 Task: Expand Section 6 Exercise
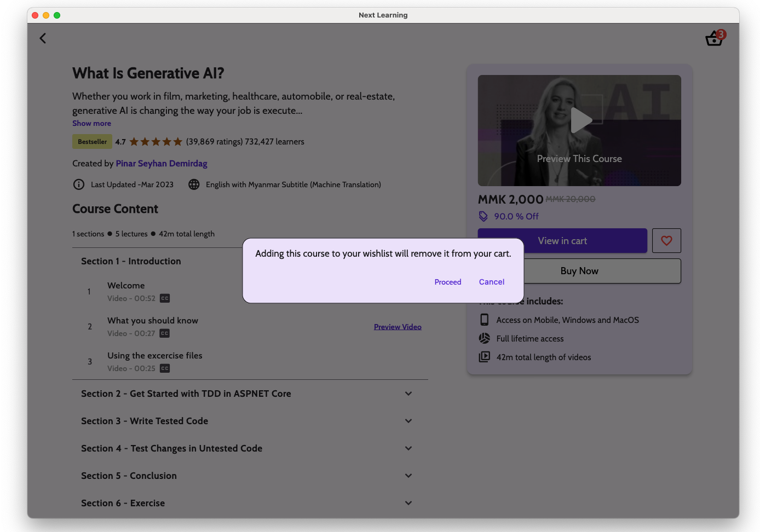(x=408, y=503)
